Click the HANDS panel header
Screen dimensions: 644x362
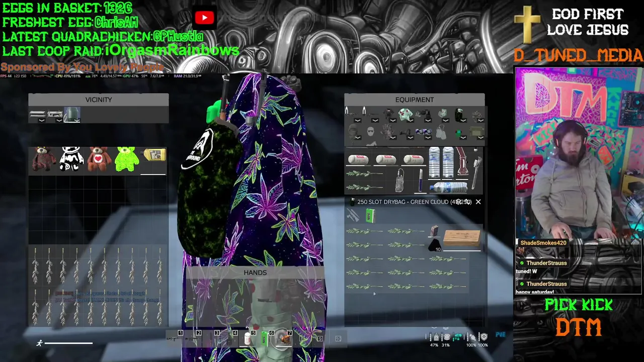click(x=255, y=273)
